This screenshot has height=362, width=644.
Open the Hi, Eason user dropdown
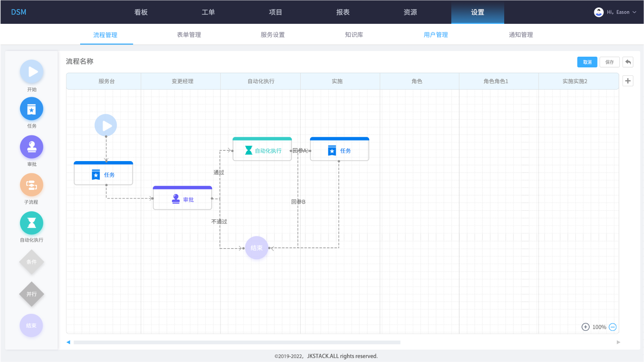[x=616, y=12]
